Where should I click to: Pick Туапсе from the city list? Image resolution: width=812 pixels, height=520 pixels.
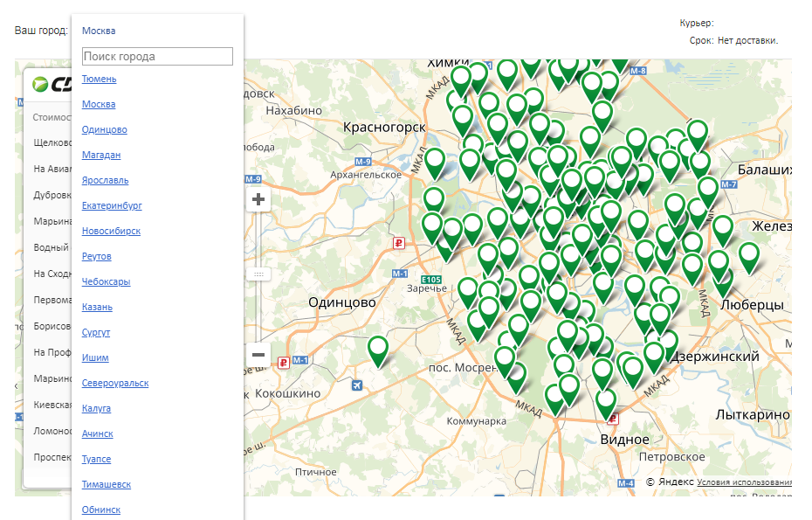(x=96, y=459)
